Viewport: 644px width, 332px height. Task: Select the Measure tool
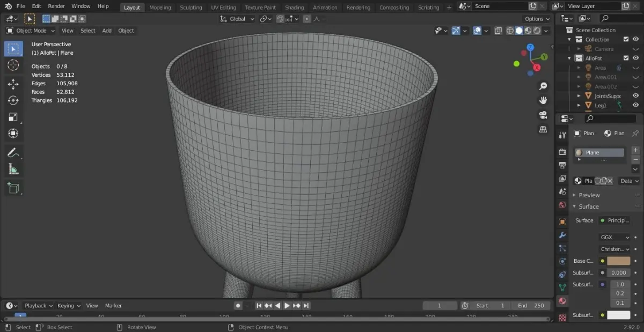pos(14,169)
